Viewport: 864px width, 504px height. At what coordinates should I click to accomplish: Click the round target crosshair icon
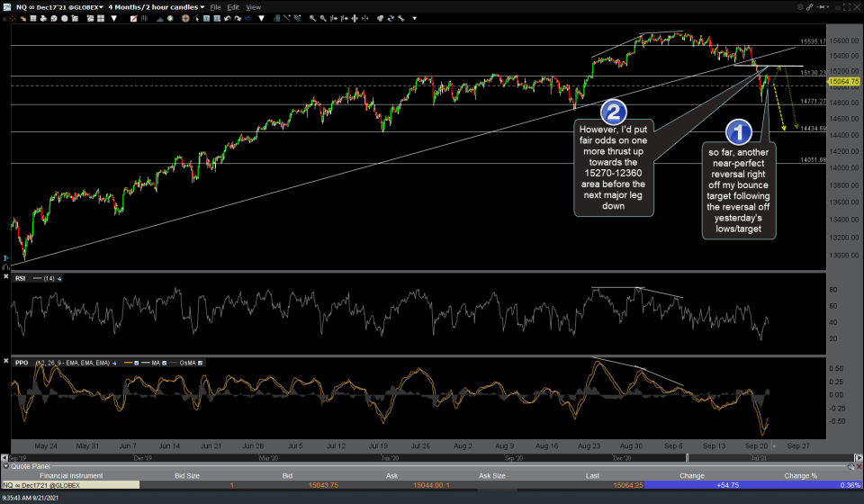point(185,18)
